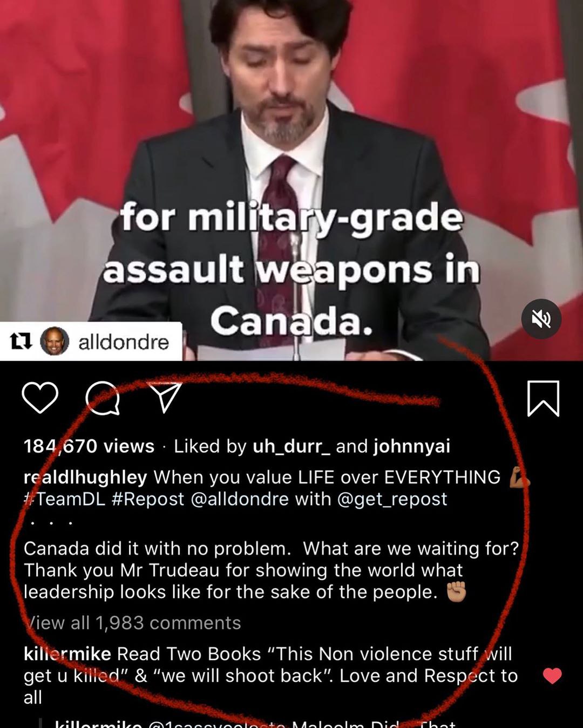Open the uh_durr_ profile in Liked by
Image resolution: width=583 pixels, height=728 pixels.
[291, 446]
